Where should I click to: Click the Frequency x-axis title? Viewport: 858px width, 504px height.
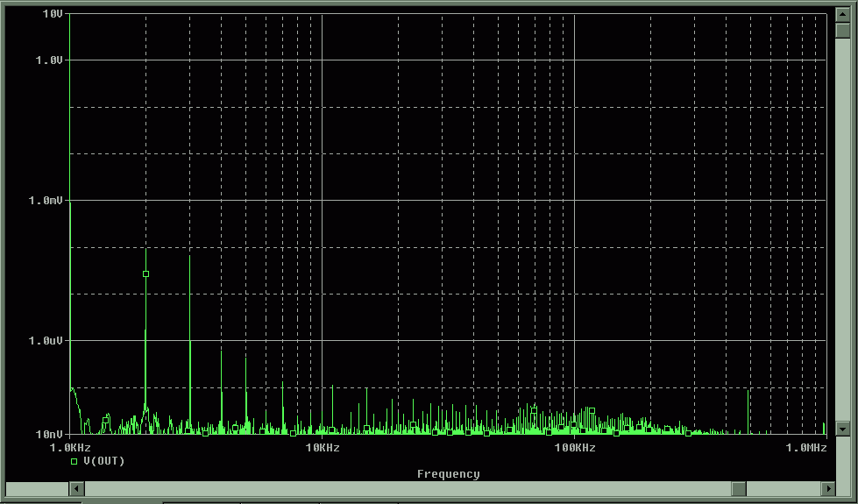click(x=448, y=474)
